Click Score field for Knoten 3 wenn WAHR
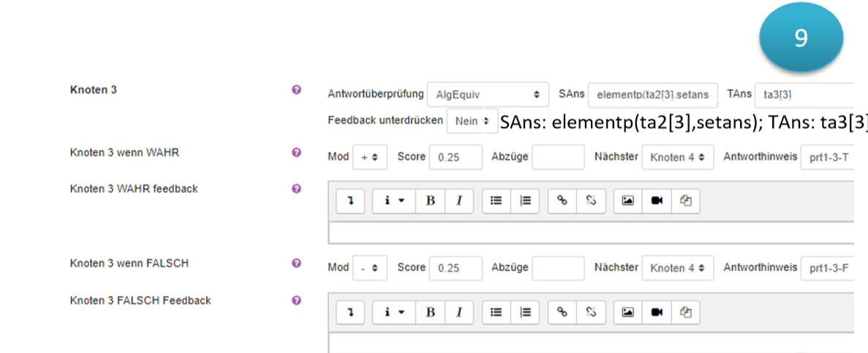Viewport: 868px width, 353px height. point(456,157)
